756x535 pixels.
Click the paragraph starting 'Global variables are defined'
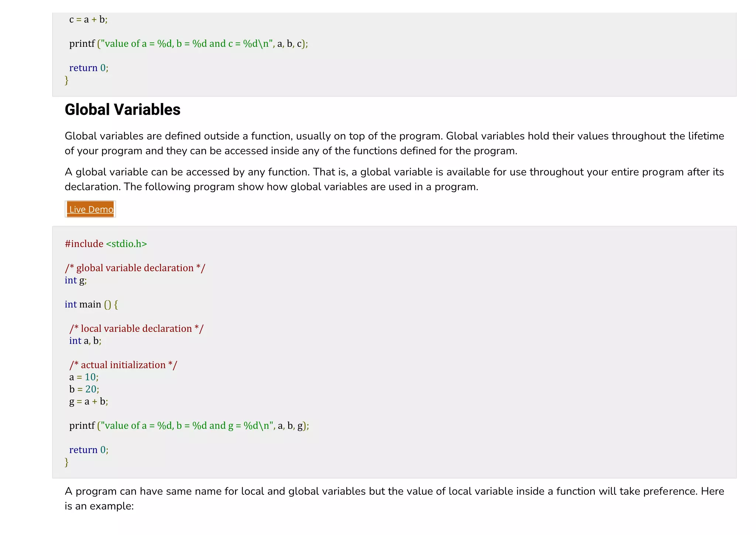(394, 143)
